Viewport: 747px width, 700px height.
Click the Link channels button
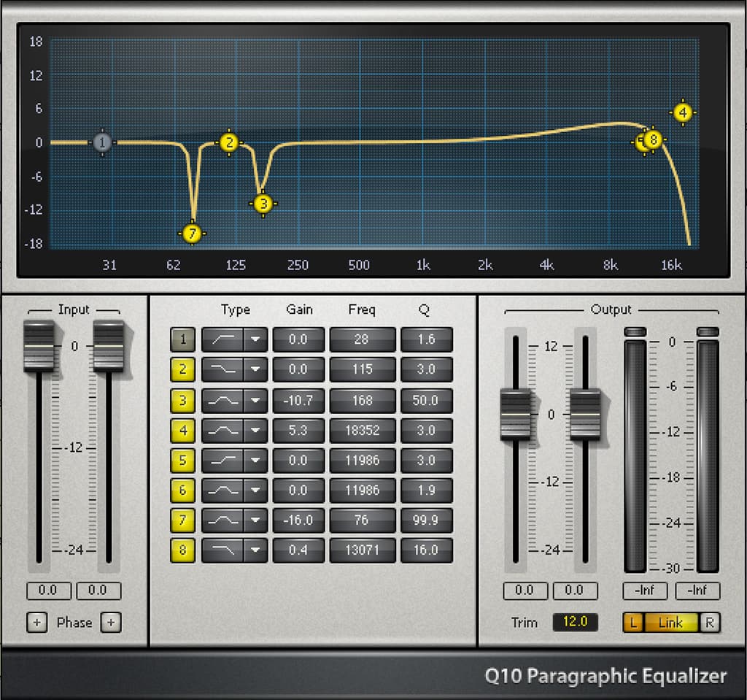click(x=671, y=623)
